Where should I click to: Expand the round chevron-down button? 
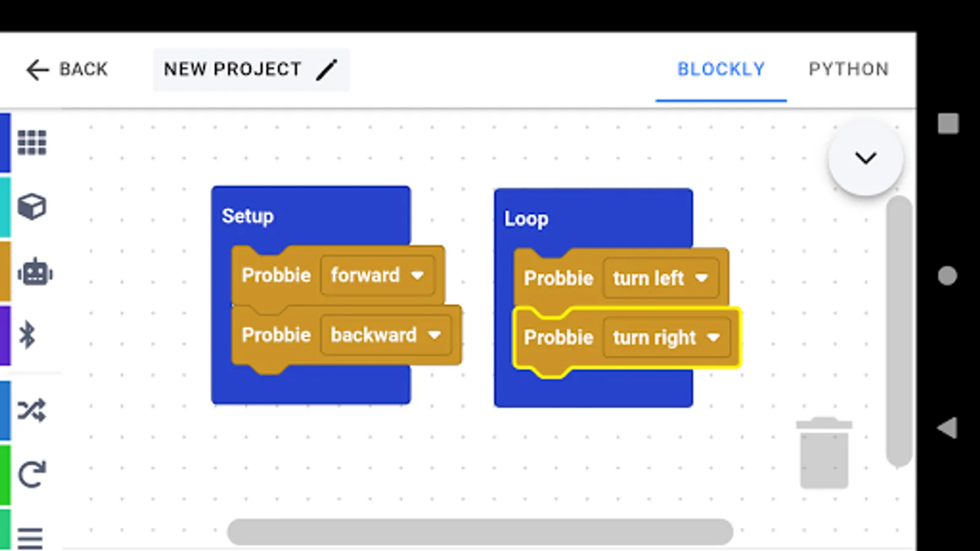[x=865, y=158]
